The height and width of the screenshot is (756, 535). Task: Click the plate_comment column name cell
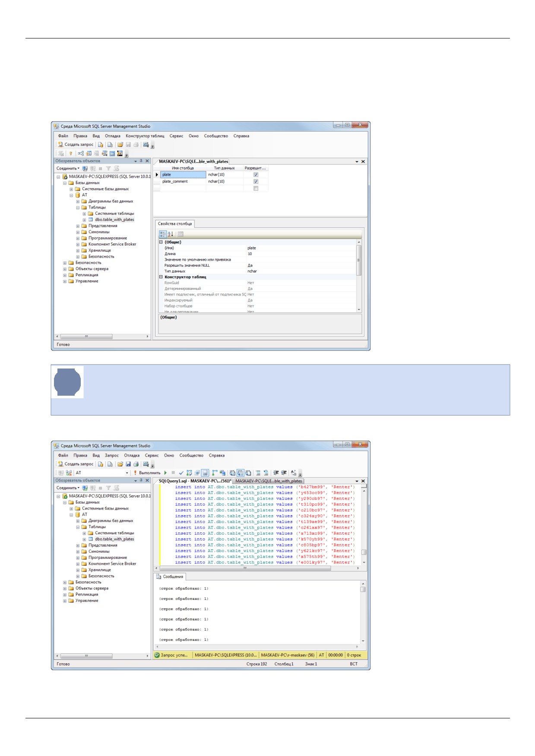(183, 182)
